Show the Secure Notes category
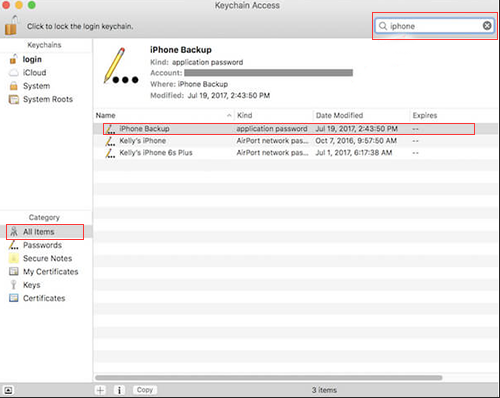Screen dimensions: 500x398 (x=47, y=258)
